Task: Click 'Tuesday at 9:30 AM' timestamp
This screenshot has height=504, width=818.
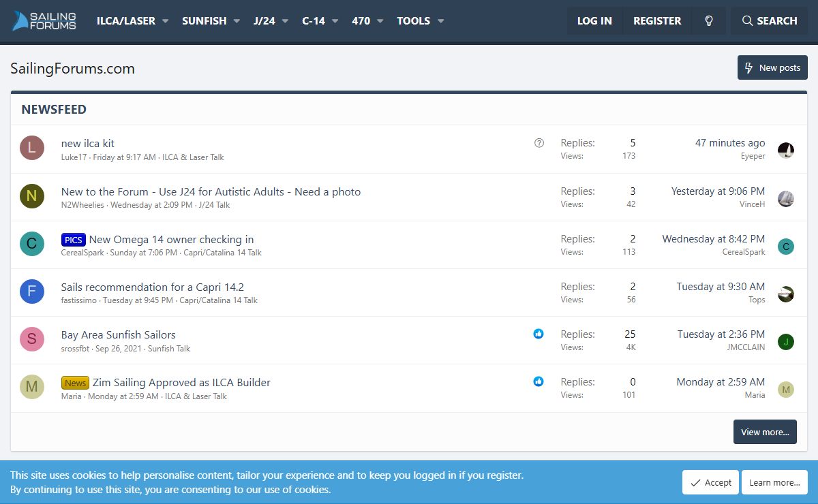Action: [x=721, y=287]
